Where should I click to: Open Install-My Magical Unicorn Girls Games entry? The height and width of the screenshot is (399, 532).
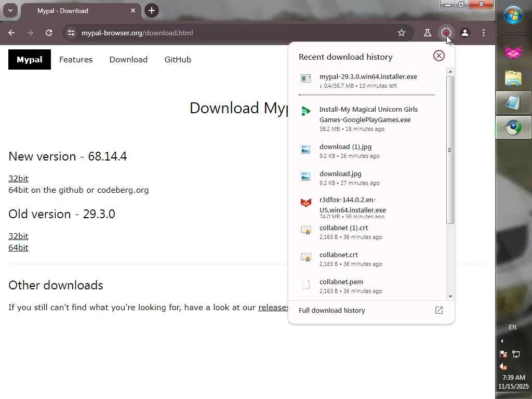[x=367, y=119]
